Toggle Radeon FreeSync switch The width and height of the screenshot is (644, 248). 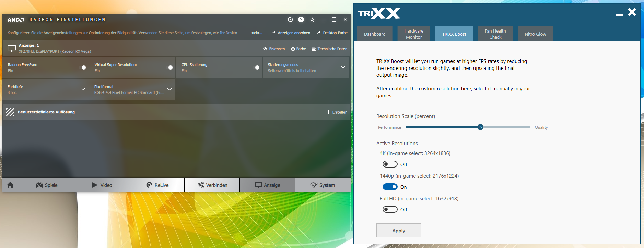pyautogui.click(x=82, y=67)
